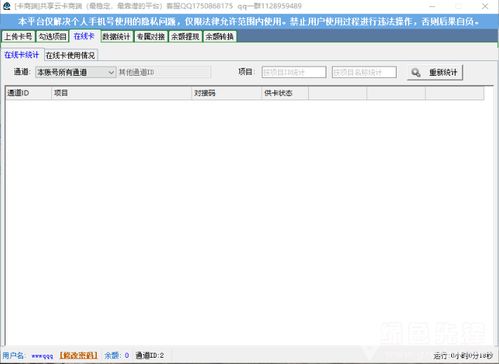Focus the project ID filter field
The height and width of the screenshot is (364, 499).
294,72
